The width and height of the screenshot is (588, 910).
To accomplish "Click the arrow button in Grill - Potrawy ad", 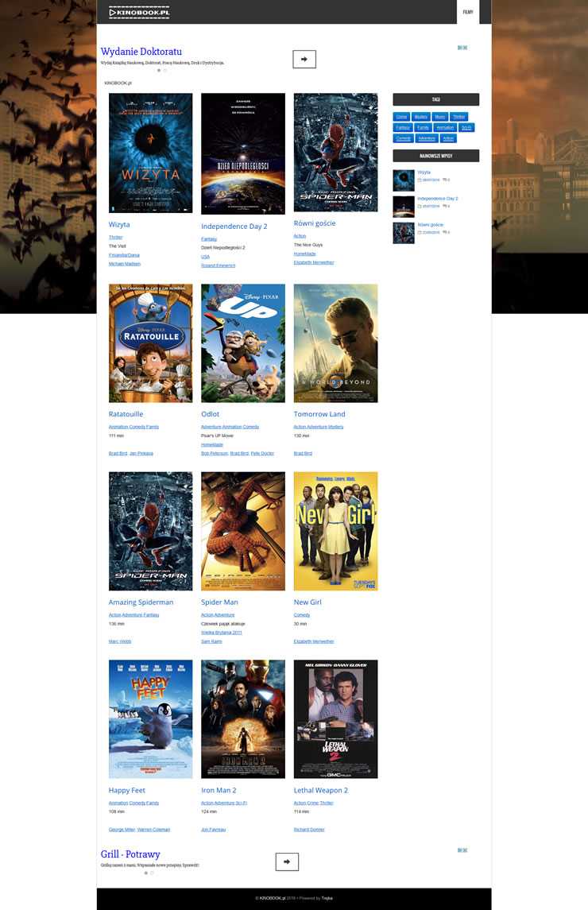I will [x=287, y=861].
